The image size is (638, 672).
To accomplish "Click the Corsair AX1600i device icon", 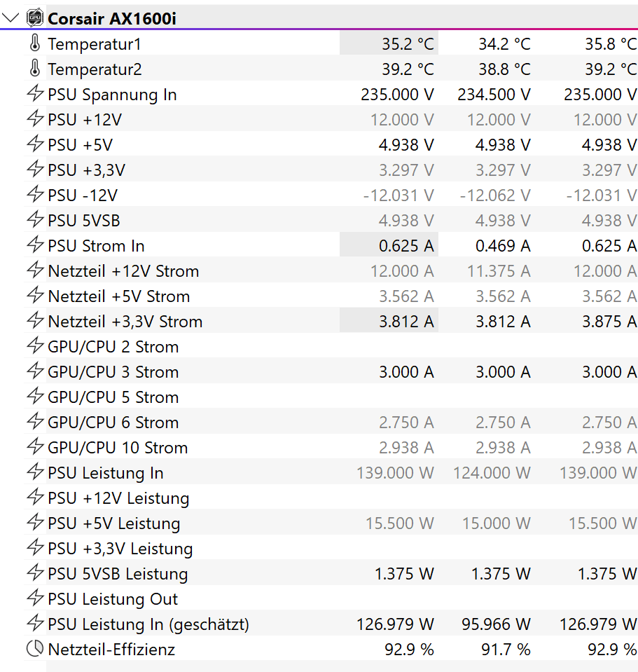I will point(35,18).
